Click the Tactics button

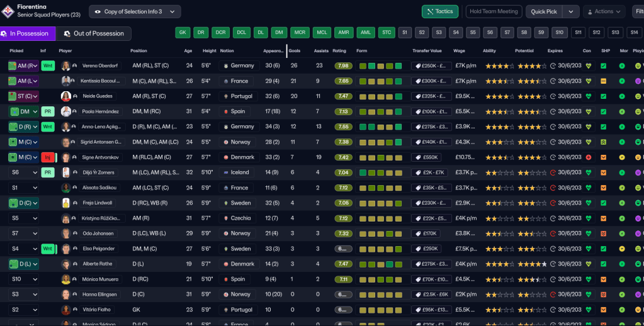point(439,11)
